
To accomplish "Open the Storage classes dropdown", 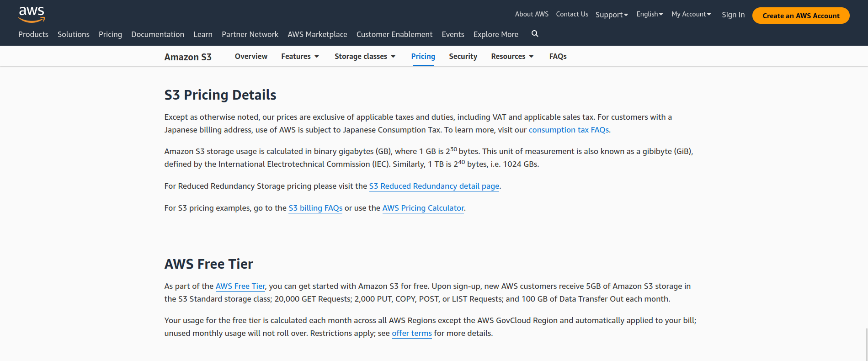I will (365, 56).
